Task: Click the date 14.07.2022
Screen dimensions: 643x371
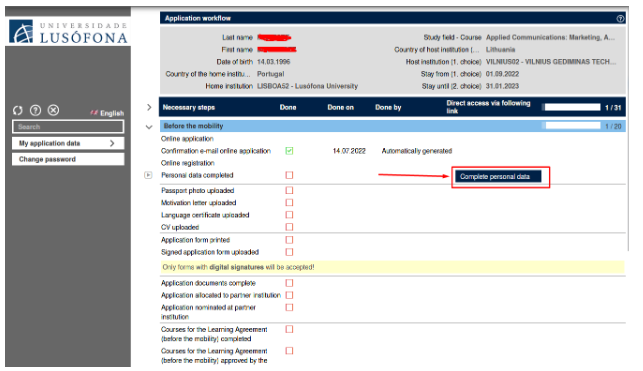Action: (x=349, y=151)
